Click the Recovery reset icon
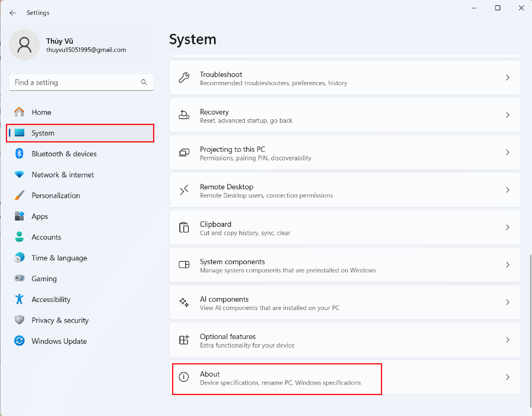 click(x=184, y=115)
